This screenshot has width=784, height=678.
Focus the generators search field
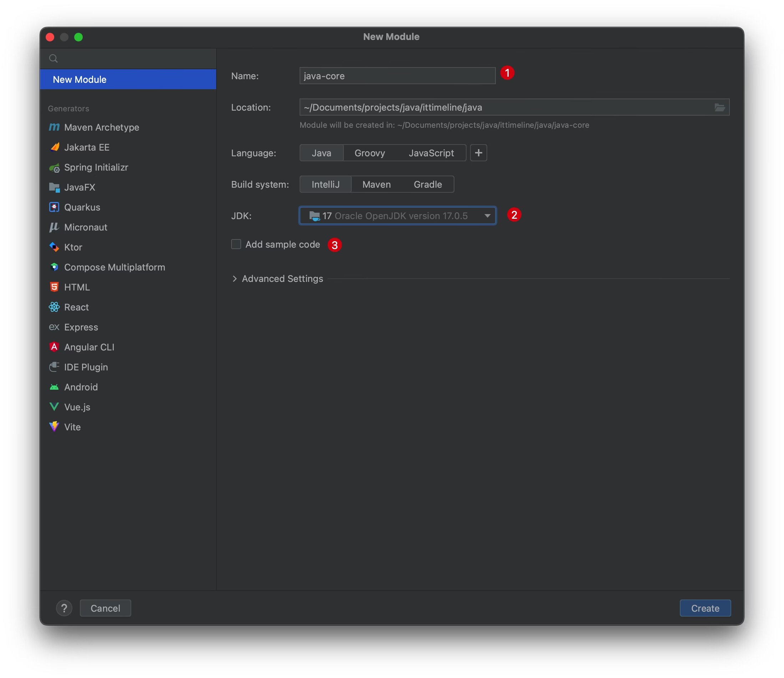click(x=128, y=58)
